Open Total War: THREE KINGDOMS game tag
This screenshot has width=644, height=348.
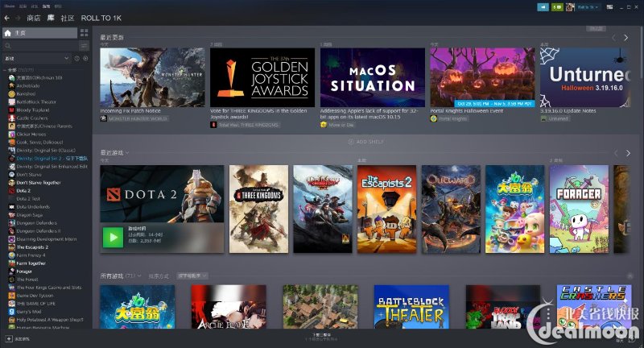pos(249,125)
